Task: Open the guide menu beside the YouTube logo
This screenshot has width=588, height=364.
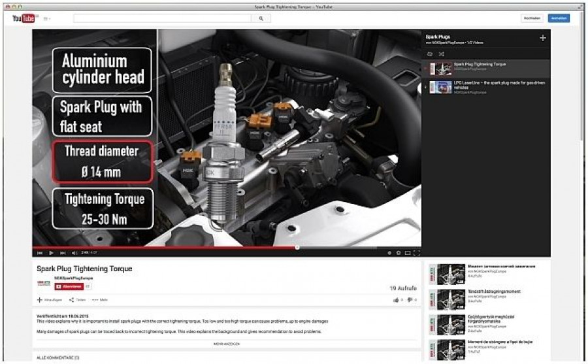Action: click(x=47, y=18)
